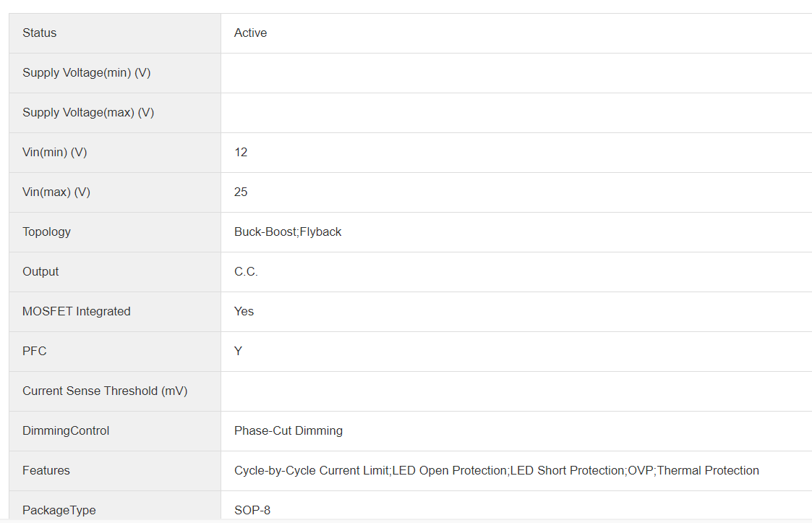Click the Vin(min) (V) label

click(54, 153)
